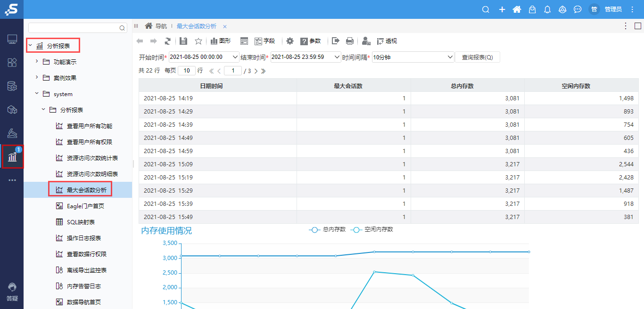Open tab list handle left of 导航
Image resolution: width=644 pixels, height=309 pixels.
click(136, 26)
